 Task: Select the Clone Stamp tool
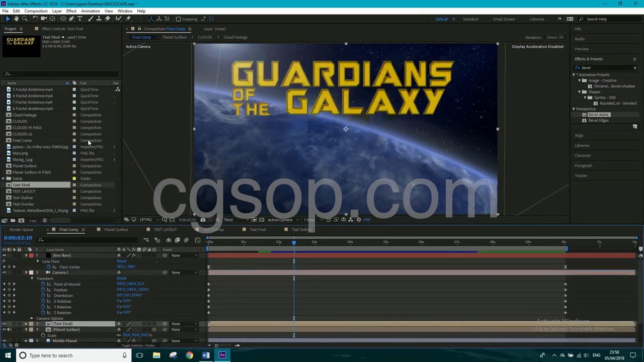pyautogui.click(x=99, y=19)
